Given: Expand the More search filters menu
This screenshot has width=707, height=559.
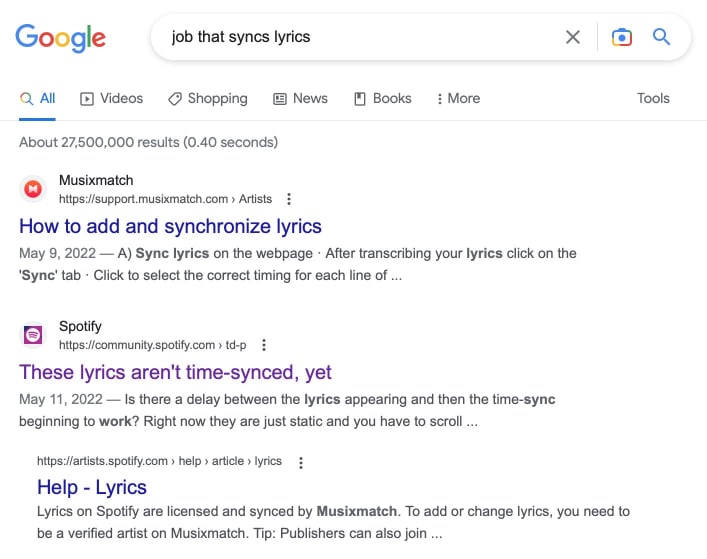Looking at the screenshot, I should 459,98.
